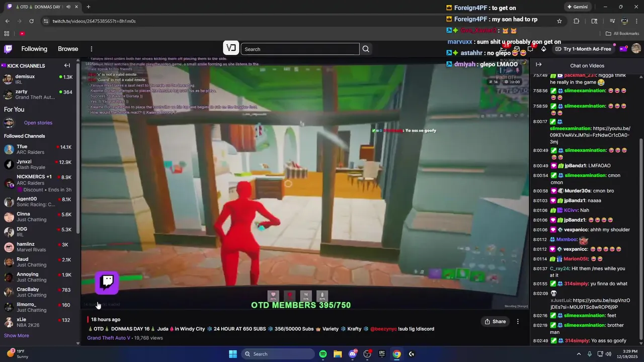Click into the Twitch search field
The height and width of the screenshot is (362, 644).
click(x=300, y=49)
